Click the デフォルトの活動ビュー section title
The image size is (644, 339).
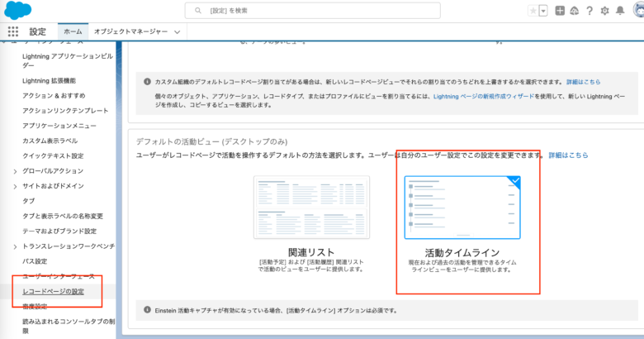point(211,141)
